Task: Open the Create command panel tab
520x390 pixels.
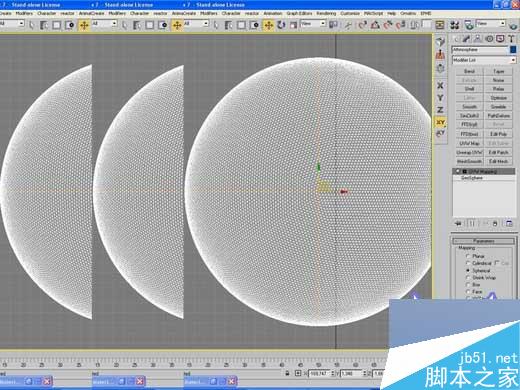Action: click(456, 39)
